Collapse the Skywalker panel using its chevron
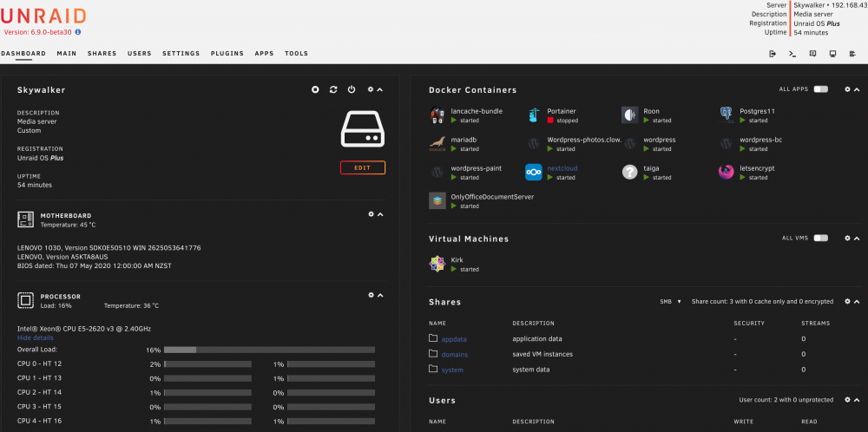 (x=380, y=89)
